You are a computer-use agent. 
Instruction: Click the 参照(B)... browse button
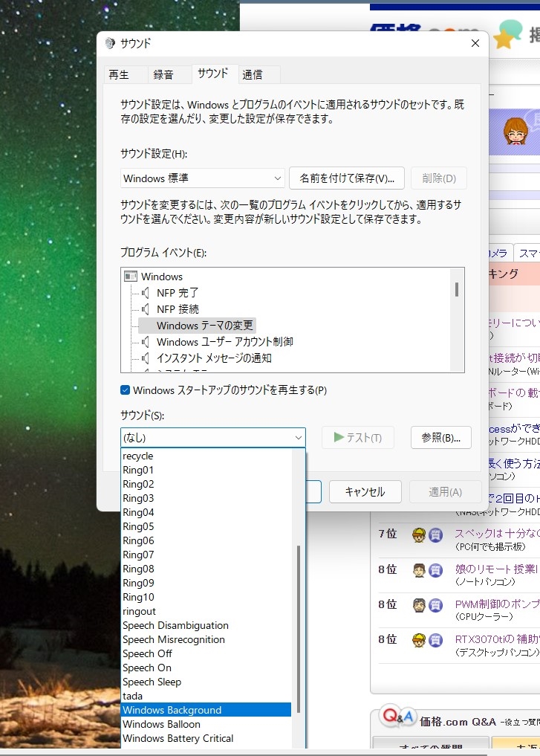440,438
